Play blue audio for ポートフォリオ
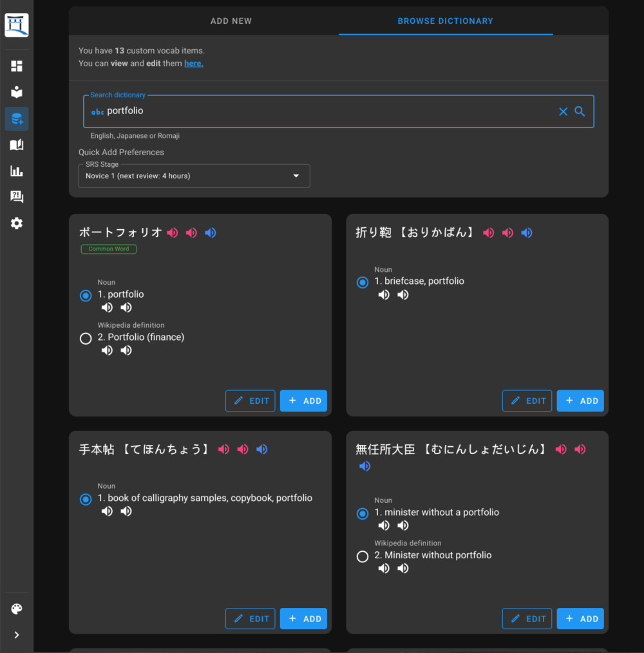This screenshot has width=644, height=653. click(x=211, y=232)
